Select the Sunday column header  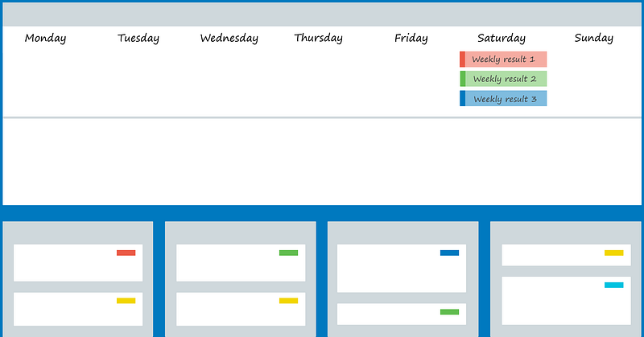(593, 38)
